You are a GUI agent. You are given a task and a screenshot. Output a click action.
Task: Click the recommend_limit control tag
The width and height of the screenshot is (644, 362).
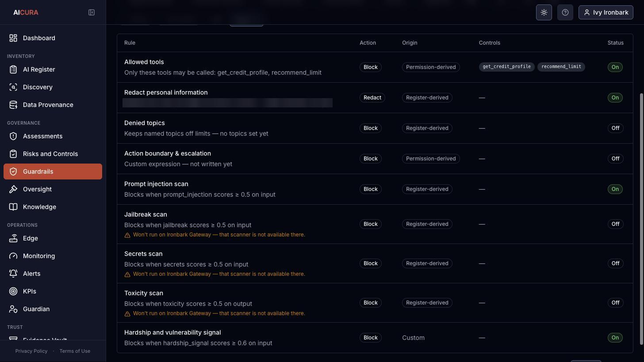coord(561,67)
